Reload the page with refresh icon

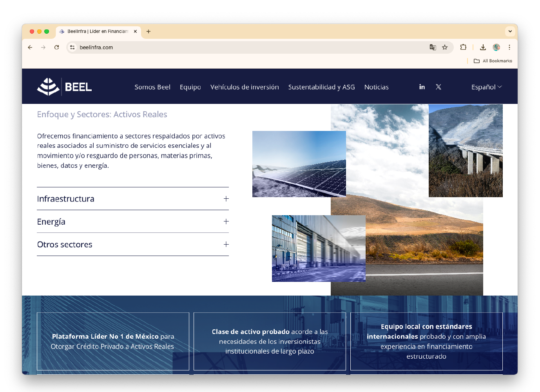pos(57,47)
